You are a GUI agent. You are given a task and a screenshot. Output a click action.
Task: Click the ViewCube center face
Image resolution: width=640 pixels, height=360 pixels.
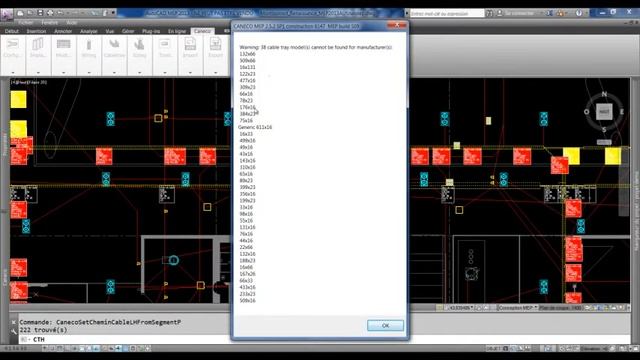pyautogui.click(x=604, y=111)
